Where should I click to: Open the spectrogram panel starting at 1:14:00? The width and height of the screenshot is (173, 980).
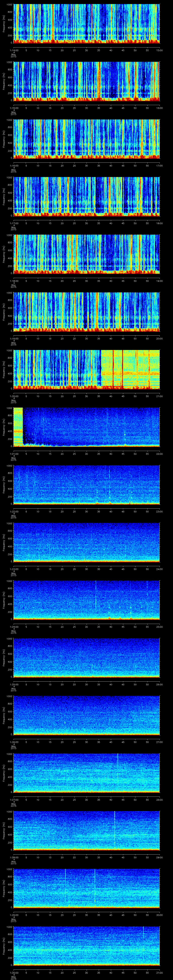click(87, 24)
